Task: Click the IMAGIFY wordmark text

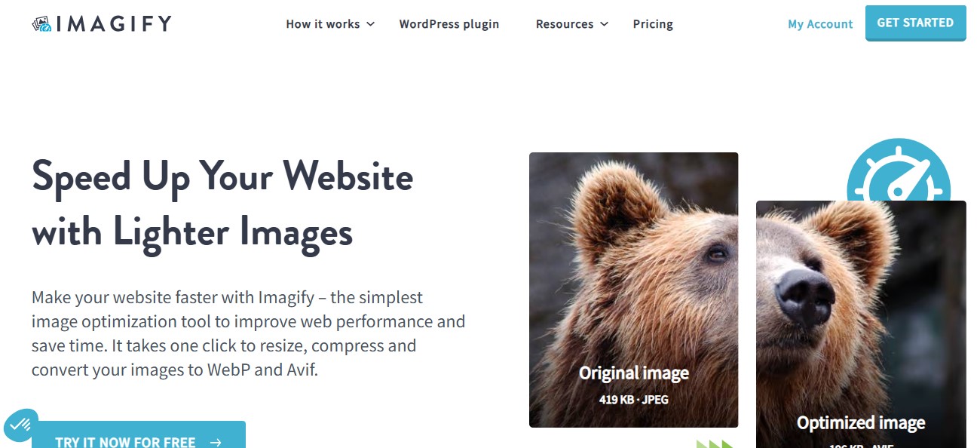Action: [x=114, y=24]
